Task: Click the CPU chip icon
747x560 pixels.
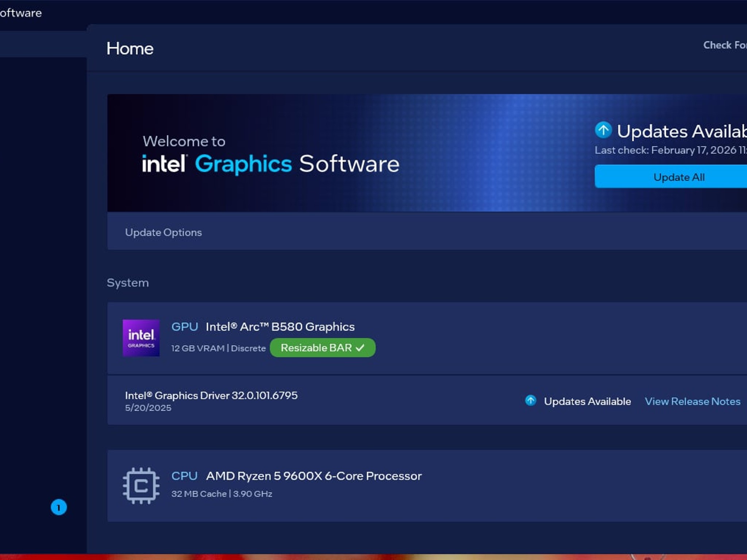Action: (x=141, y=486)
